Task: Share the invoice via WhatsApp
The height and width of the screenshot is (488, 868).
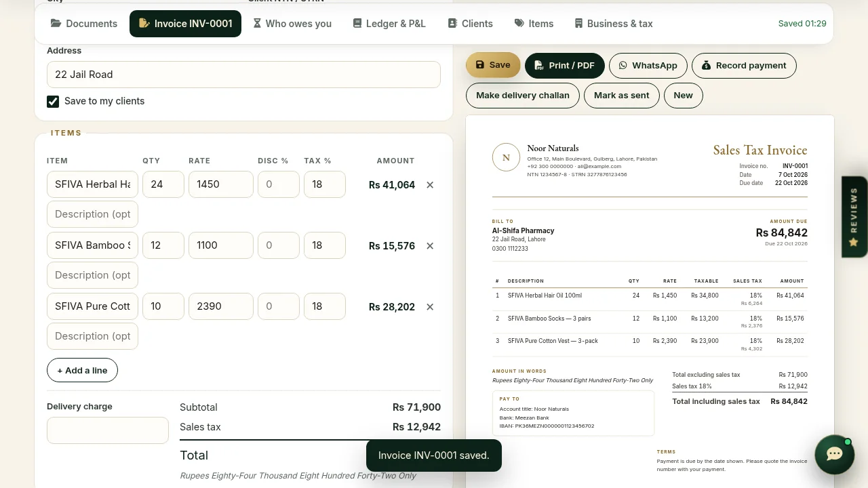Action: tap(648, 65)
